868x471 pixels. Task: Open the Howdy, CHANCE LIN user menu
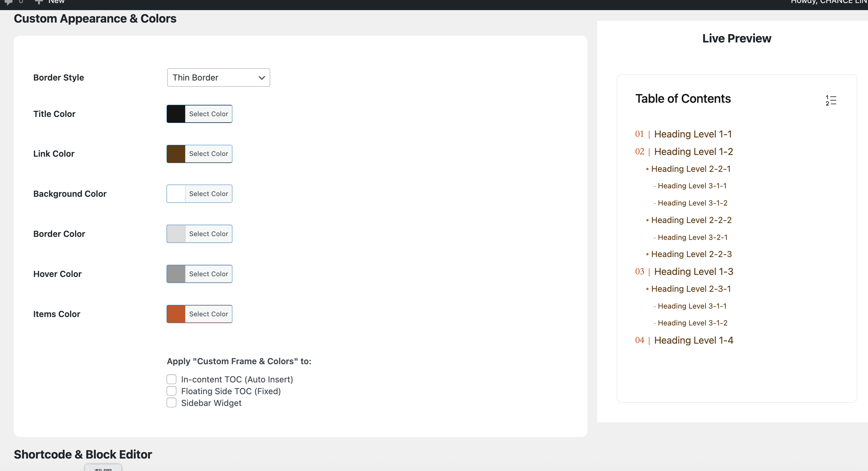pos(833,2)
